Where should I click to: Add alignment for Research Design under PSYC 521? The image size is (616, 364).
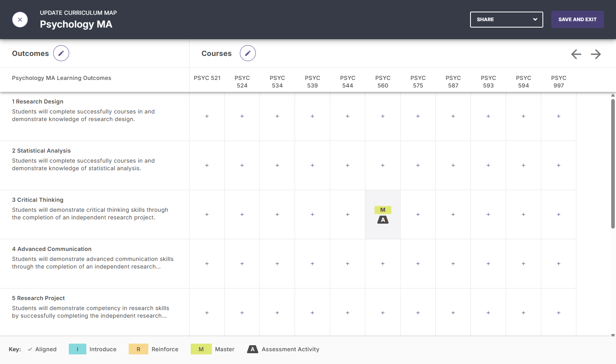[207, 116]
